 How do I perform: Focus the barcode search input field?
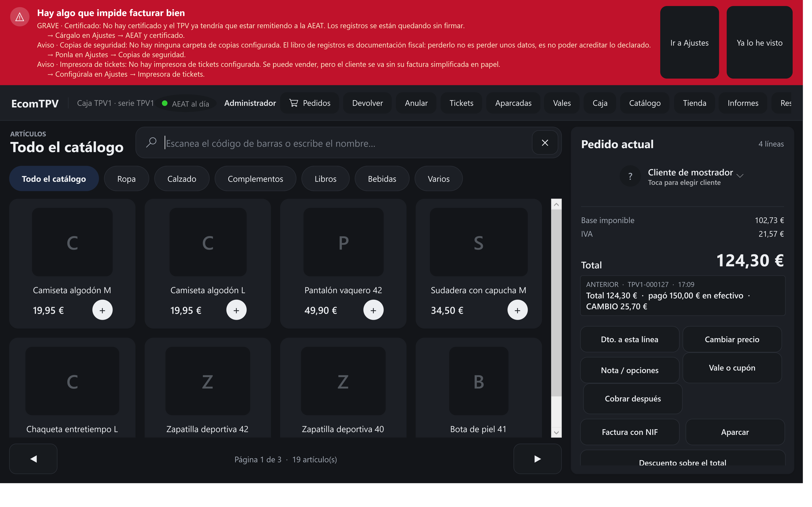point(347,143)
